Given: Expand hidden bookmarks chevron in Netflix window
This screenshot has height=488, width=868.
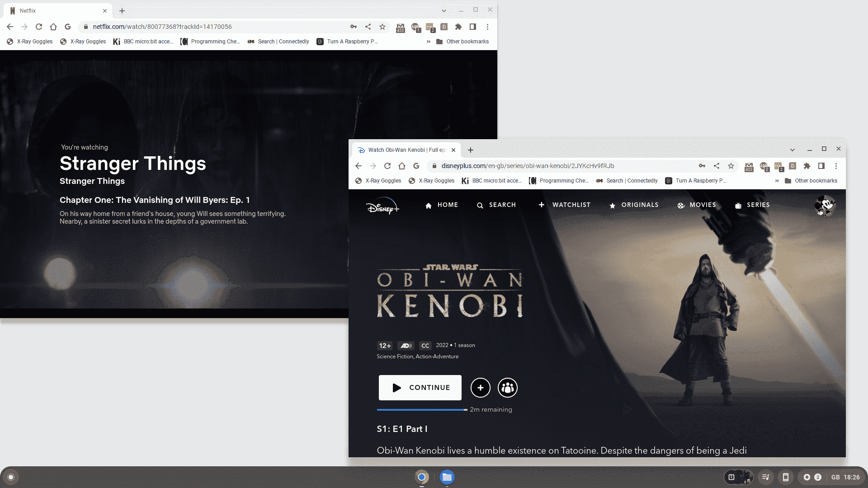Looking at the screenshot, I should coord(429,42).
